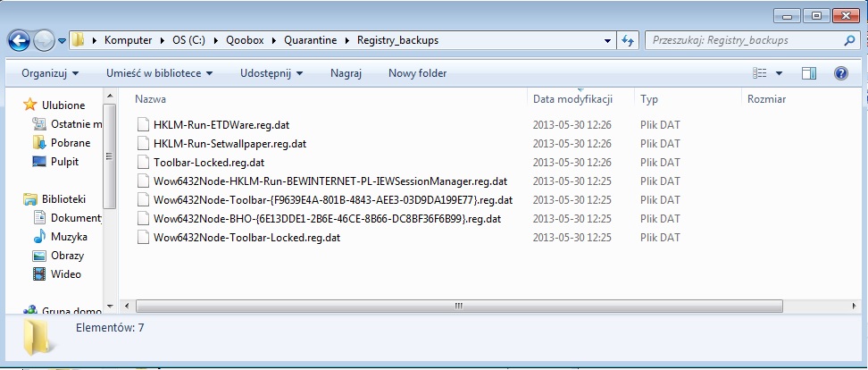
Task: Click the horizontal scrollbar thumb
Action: [x=459, y=306]
